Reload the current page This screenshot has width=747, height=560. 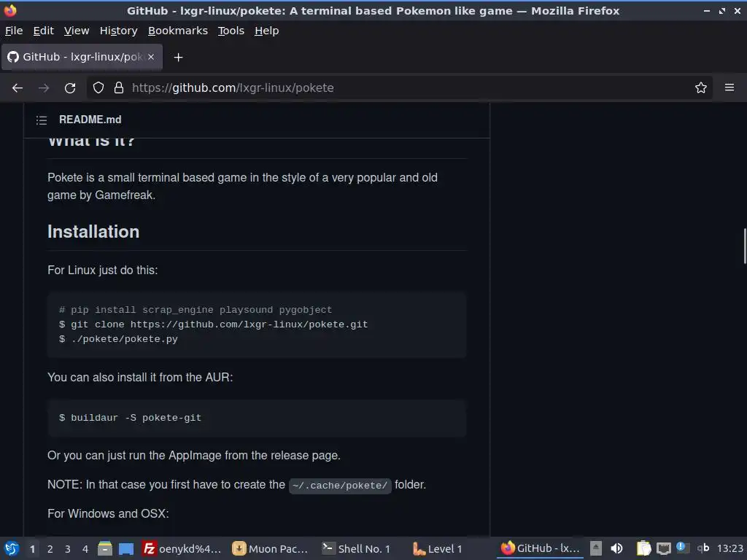click(70, 87)
